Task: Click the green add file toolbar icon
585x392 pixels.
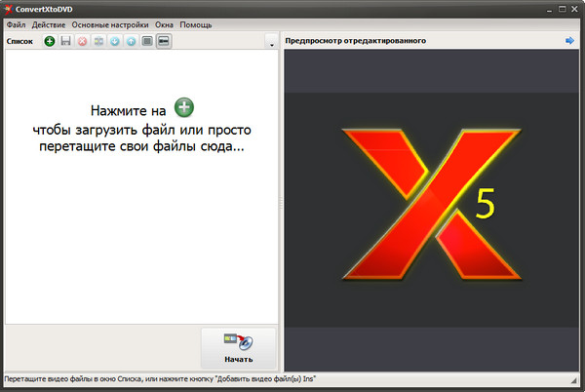Action: pyautogui.click(x=49, y=42)
